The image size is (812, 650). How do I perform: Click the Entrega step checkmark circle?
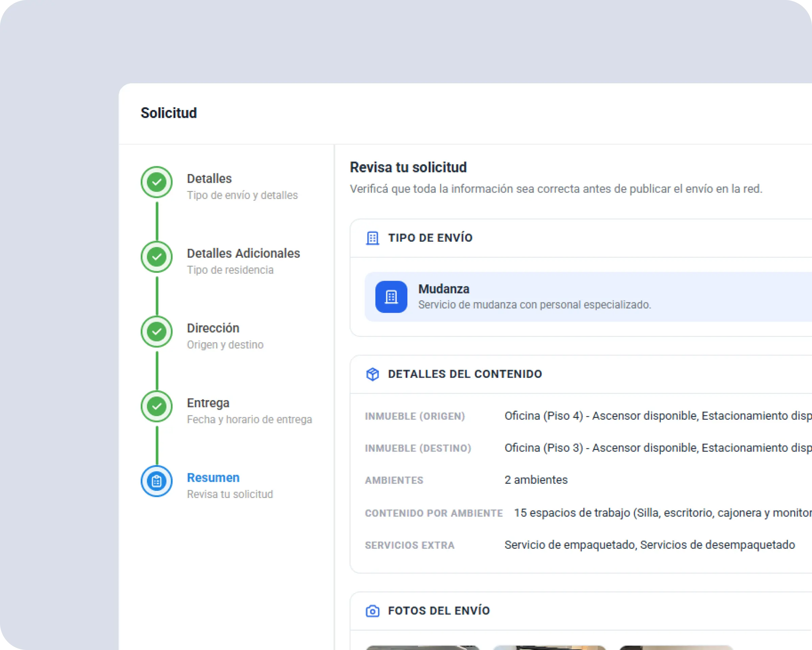[x=157, y=406]
